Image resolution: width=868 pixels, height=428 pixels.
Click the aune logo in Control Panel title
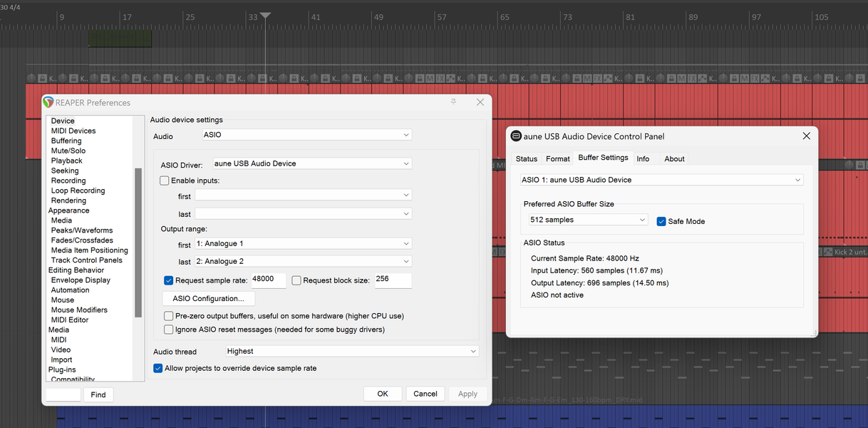pyautogui.click(x=516, y=136)
